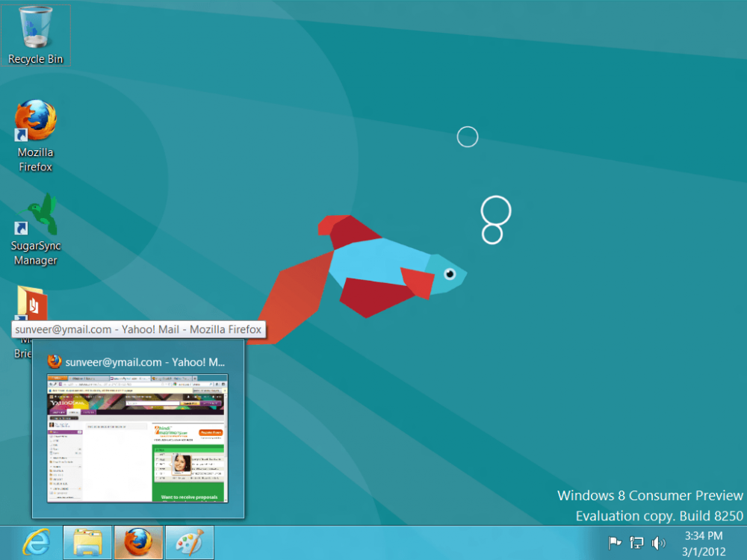Select the partially hidden briefcase folder desktop icon
Screen dimensions: 747x560
point(31,302)
